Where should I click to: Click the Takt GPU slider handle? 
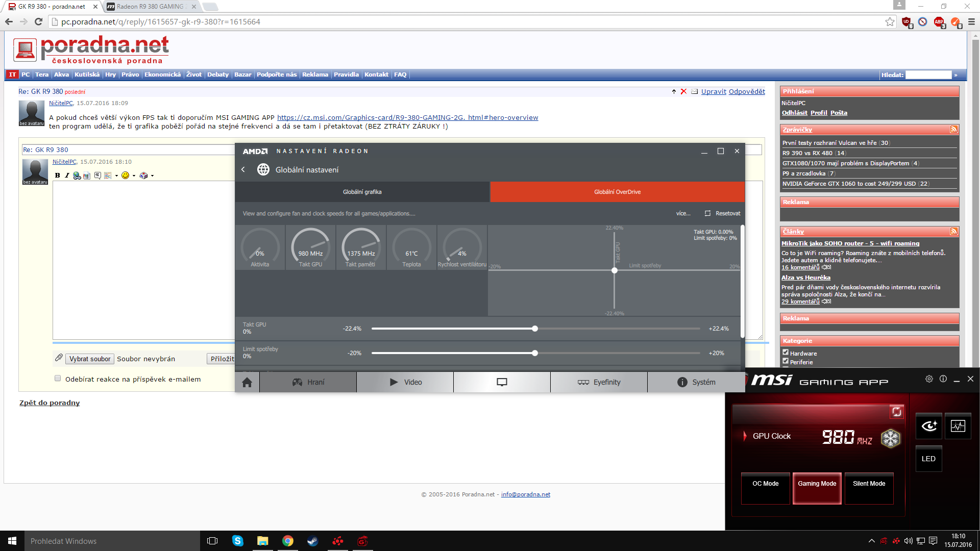coord(535,329)
